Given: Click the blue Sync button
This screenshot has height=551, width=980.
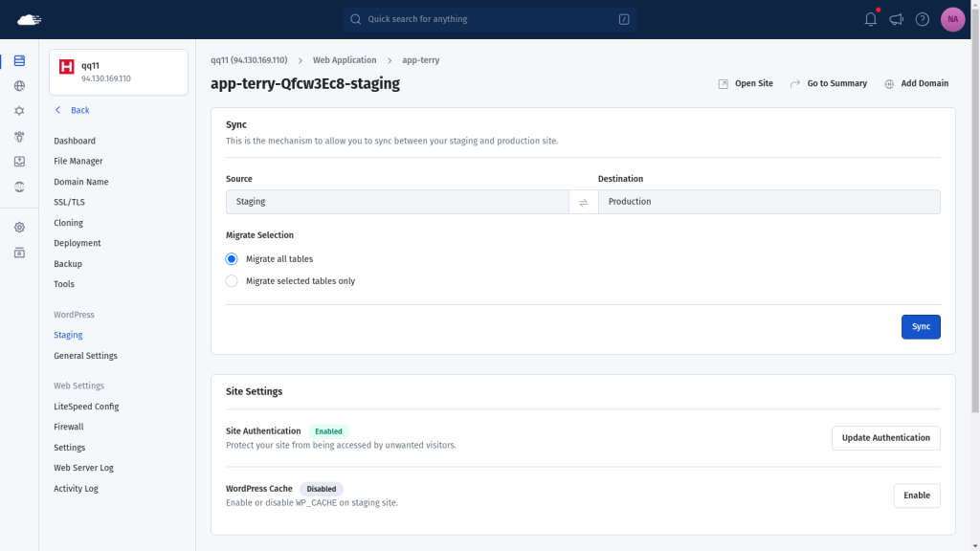Looking at the screenshot, I should pyautogui.click(x=920, y=327).
